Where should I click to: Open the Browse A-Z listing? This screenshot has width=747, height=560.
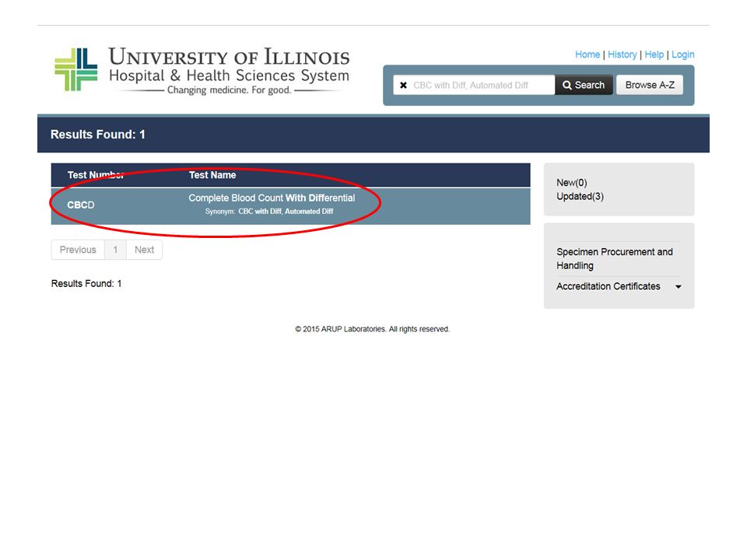pos(650,86)
